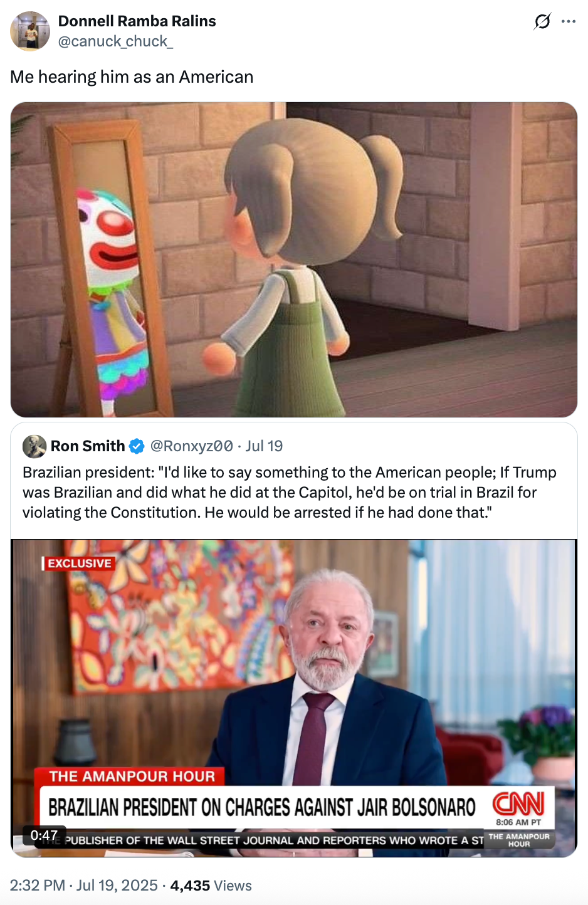The height and width of the screenshot is (905, 588).
Task: Click Ron Smith's small avatar
Action: tap(34, 446)
